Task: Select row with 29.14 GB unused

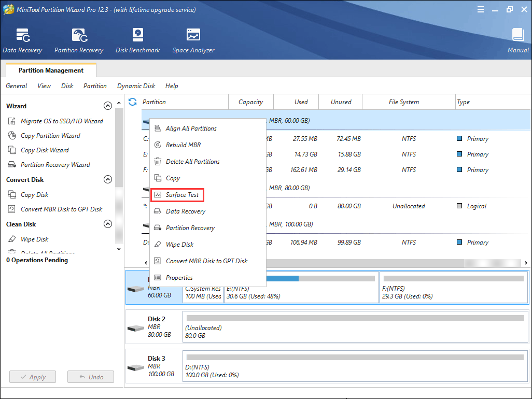Action: click(x=336, y=170)
